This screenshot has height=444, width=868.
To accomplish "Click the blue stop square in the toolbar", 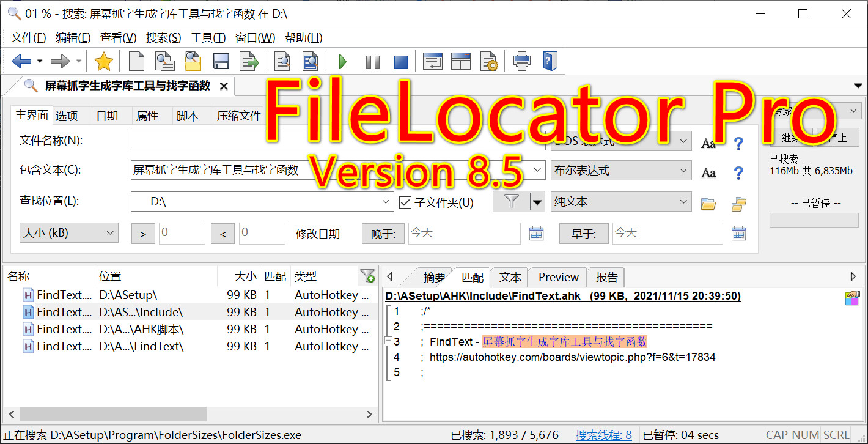I will coord(400,62).
